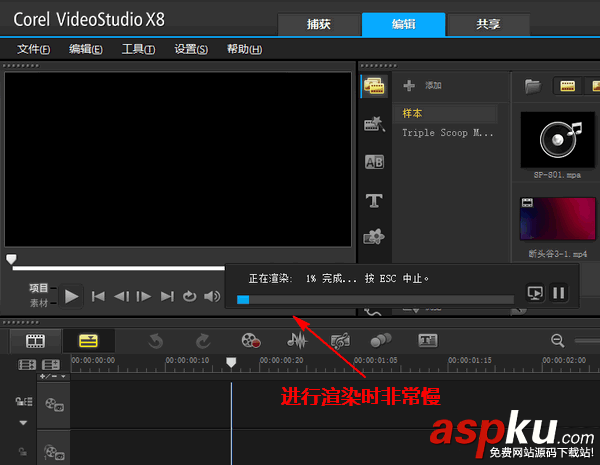The height and width of the screenshot is (465, 600).
Task: Pause the rendering
Action: (559, 294)
